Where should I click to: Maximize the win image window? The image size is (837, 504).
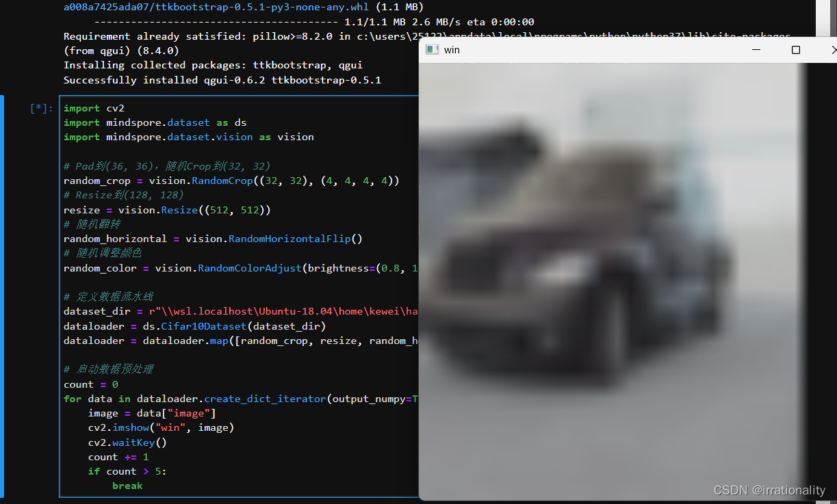[x=795, y=50]
